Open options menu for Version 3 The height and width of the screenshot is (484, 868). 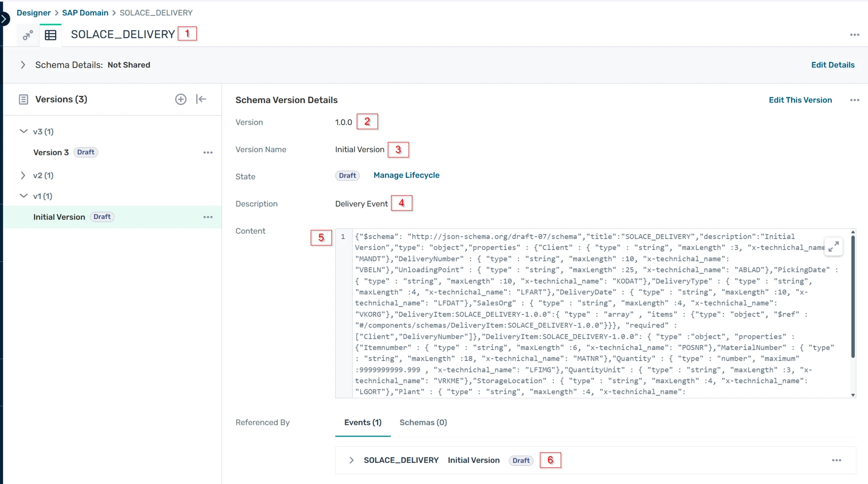tap(208, 153)
